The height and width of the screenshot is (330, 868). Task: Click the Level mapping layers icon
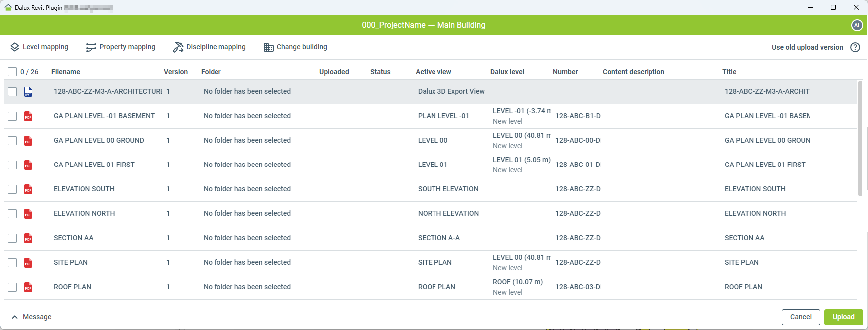(x=15, y=47)
